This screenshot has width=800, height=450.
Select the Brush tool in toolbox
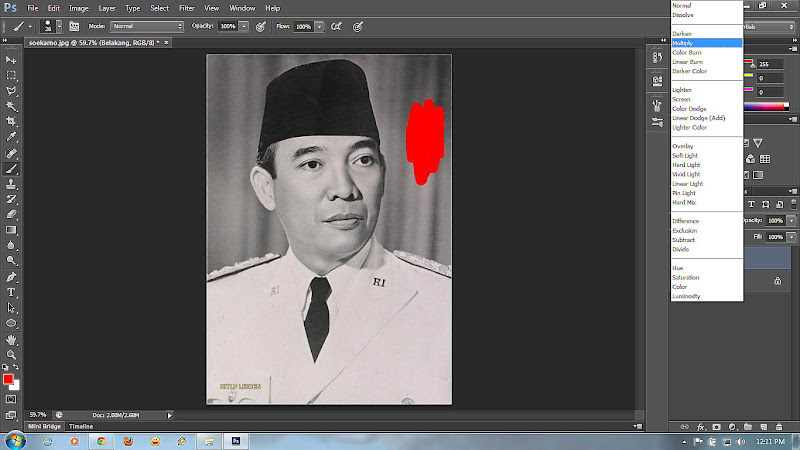coord(11,169)
